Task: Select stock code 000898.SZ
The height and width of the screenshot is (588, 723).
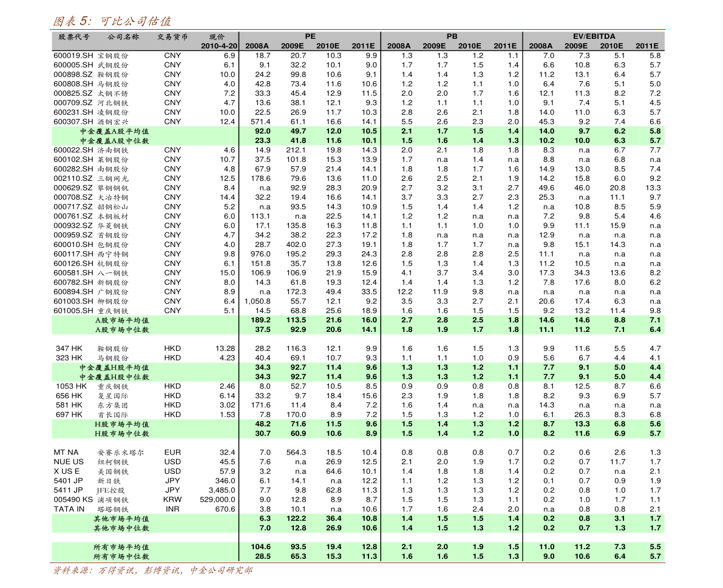Action: point(73,75)
